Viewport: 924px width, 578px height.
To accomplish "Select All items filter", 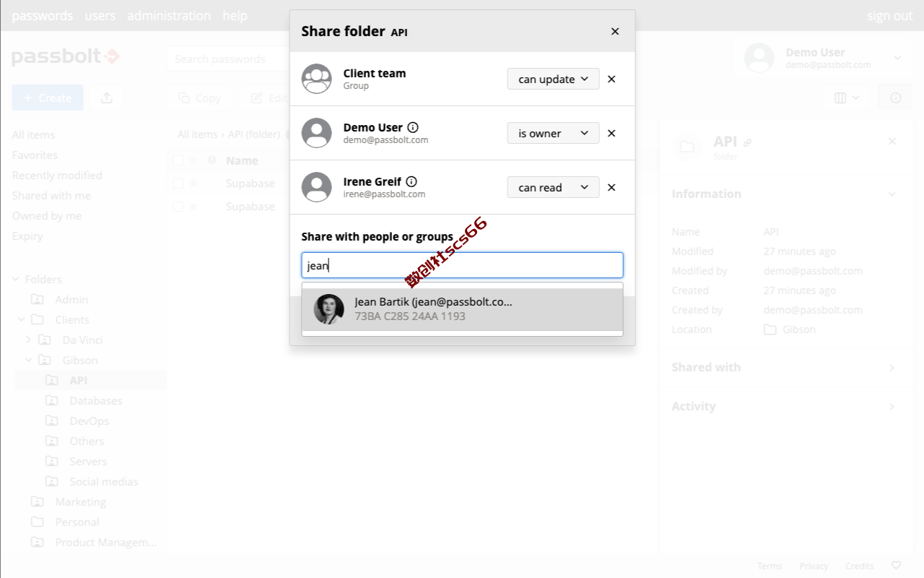I will 33,134.
